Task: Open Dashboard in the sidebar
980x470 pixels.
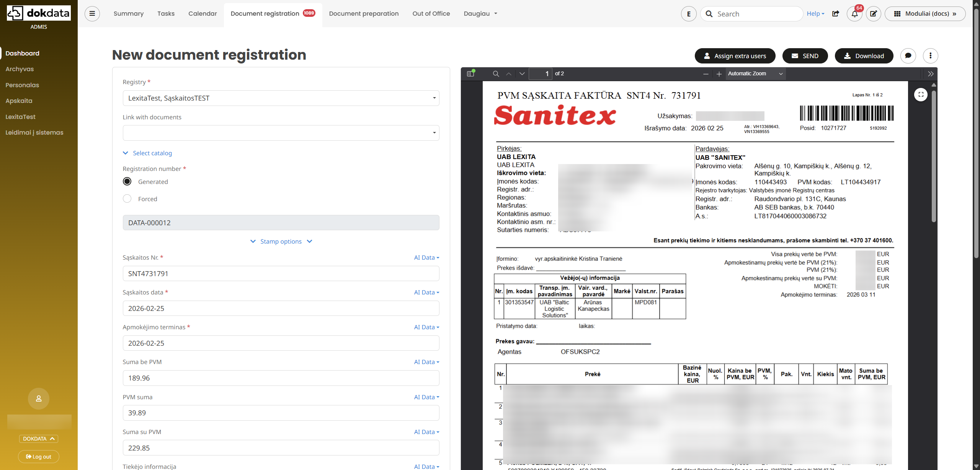Action: click(x=22, y=53)
